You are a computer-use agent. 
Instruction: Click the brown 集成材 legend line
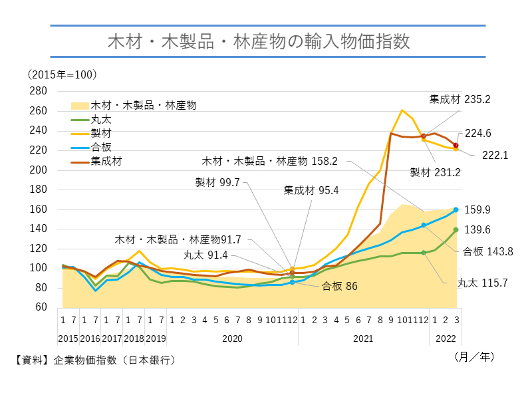79,161
